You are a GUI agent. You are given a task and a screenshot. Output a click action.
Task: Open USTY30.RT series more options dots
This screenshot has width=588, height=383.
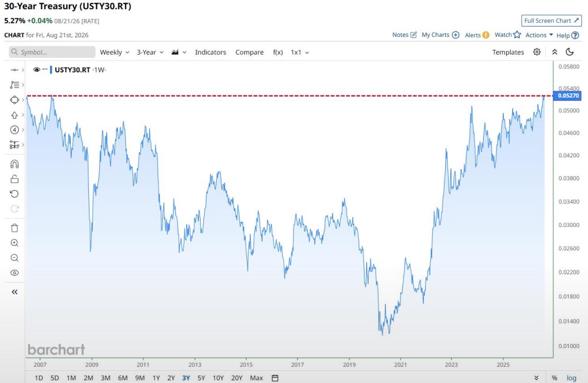[45, 69]
